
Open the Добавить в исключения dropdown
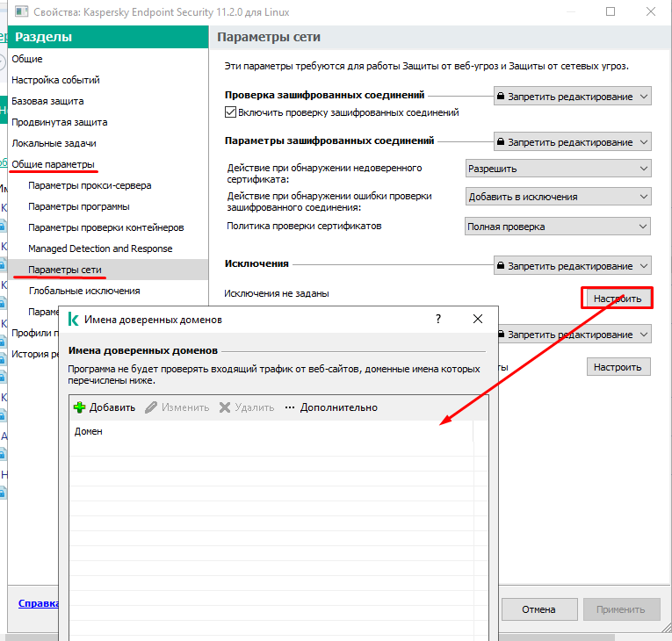tap(558, 196)
